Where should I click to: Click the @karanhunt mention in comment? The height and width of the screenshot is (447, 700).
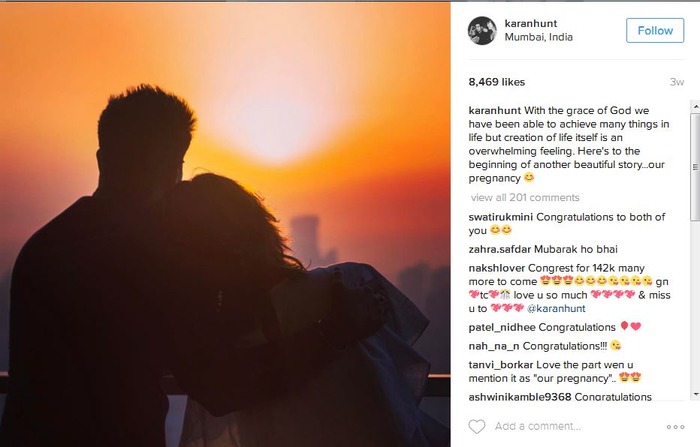pyautogui.click(x=556, y=309)
